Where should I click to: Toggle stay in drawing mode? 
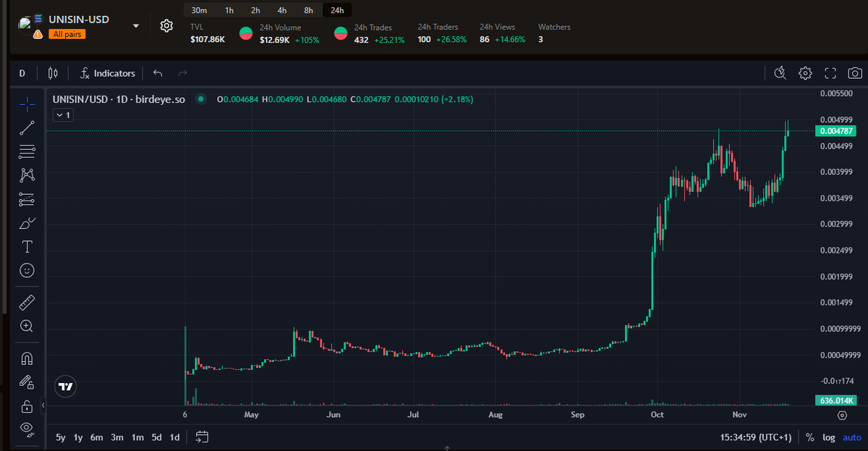[27, 382]
